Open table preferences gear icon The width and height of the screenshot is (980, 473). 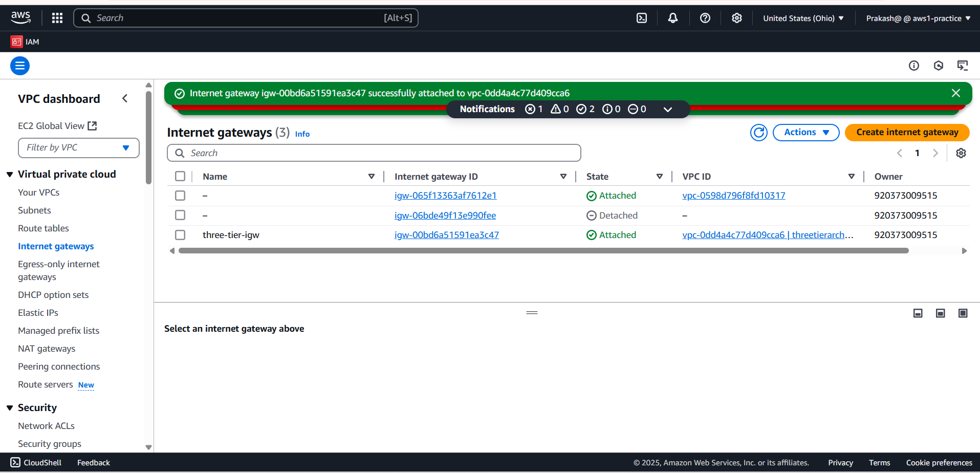point(961,153)
